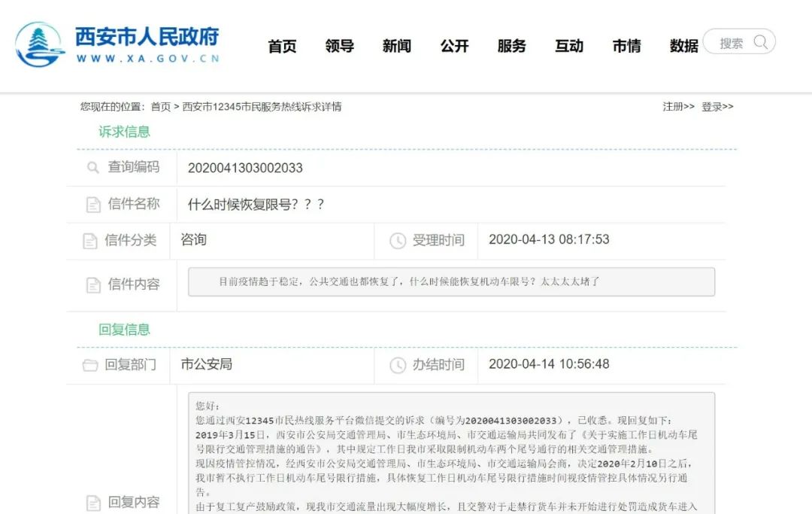Image resolution: width=812 pixels, height=514 pixels.
Task: Click the 首页 breadcrumb link
Action: click(161, 107)
